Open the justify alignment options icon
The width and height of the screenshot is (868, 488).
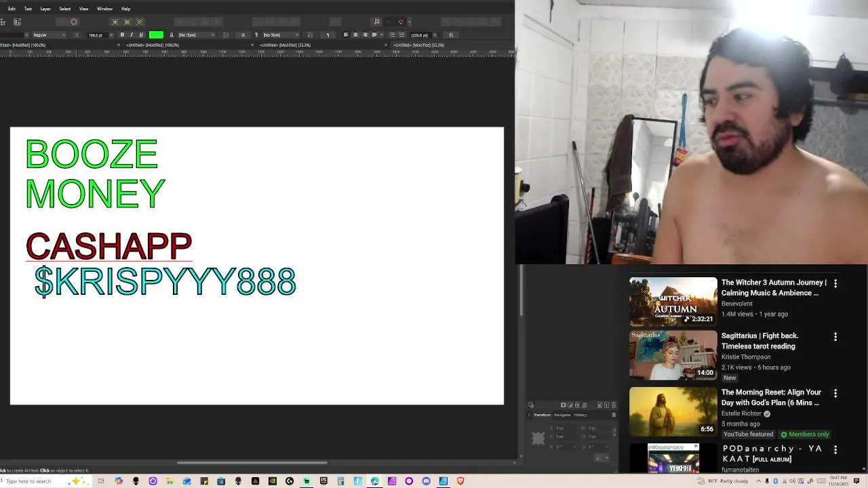tap(376, 35)
